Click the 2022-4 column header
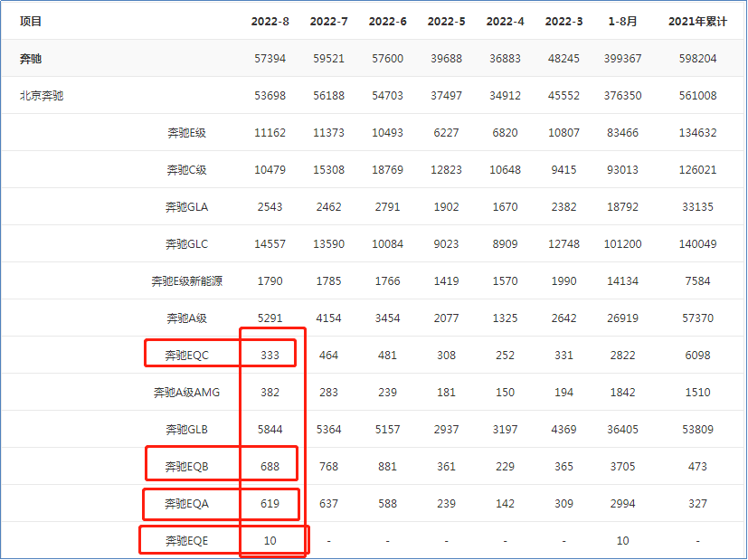 click(506, 22)
